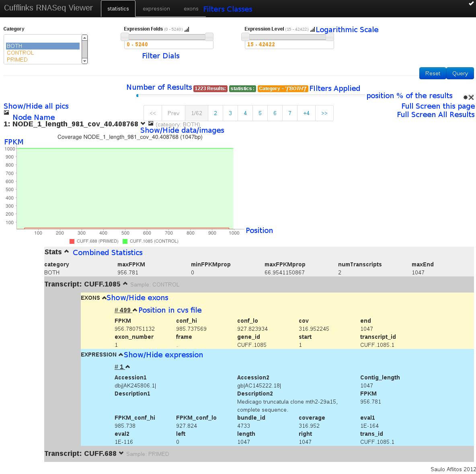Switch to the expression tab
Viewport: 476px width, 474px height.
[156, 9]
